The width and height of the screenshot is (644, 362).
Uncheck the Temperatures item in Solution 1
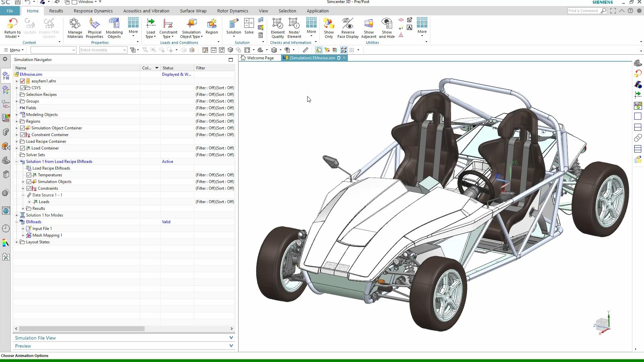[x=29, y=175]
